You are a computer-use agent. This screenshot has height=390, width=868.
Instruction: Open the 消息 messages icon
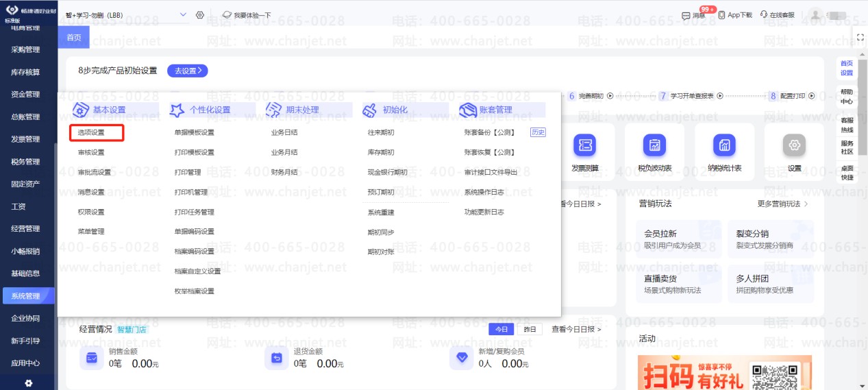pos(686,15)
